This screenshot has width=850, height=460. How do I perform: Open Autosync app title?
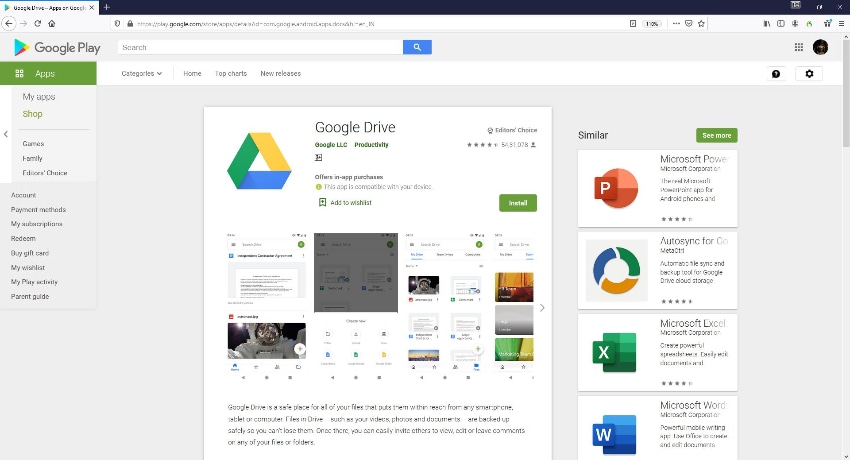click(x=694, y=241)
